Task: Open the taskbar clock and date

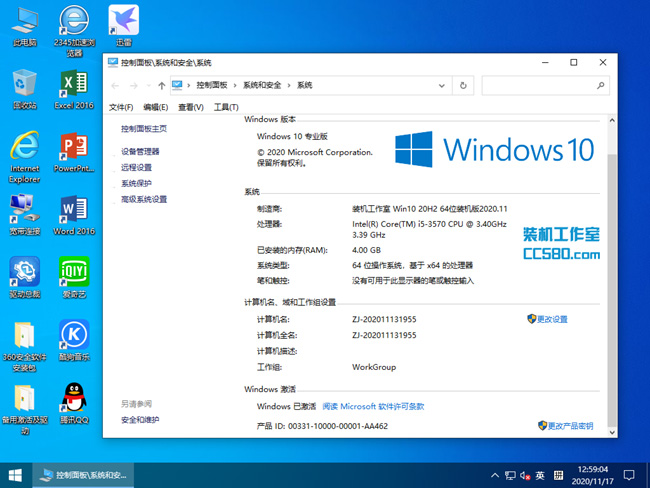Action: (593, 475)
